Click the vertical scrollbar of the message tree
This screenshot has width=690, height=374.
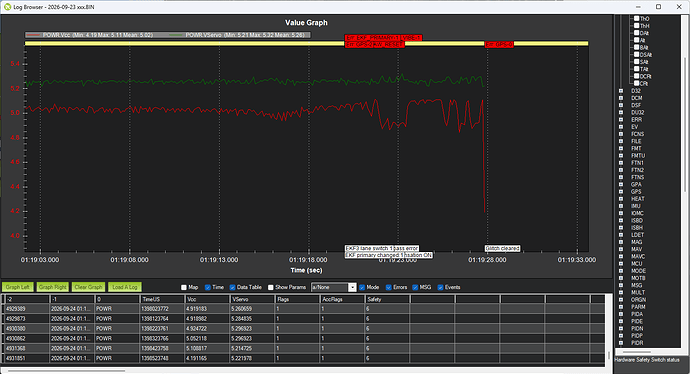(686, 125)
